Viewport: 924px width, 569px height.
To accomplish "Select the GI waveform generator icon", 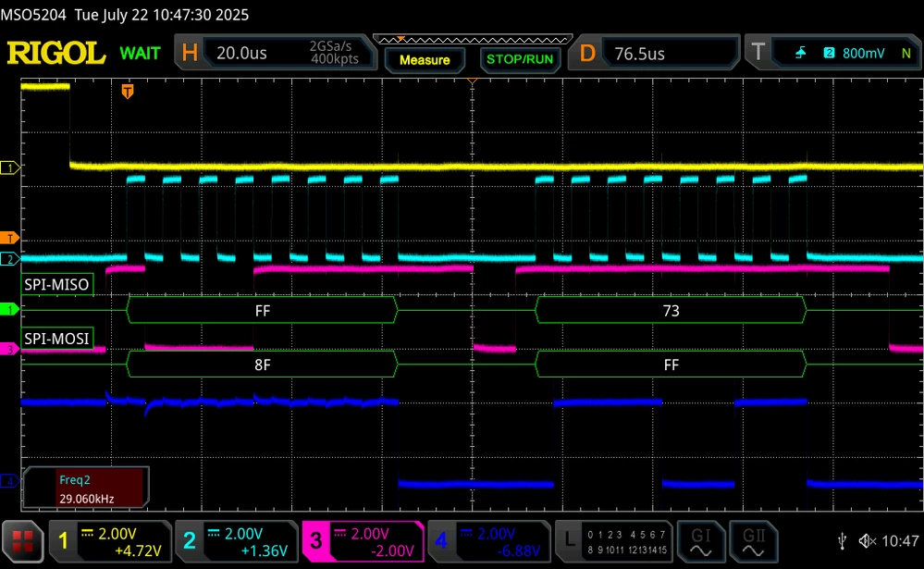I will 701,541.
